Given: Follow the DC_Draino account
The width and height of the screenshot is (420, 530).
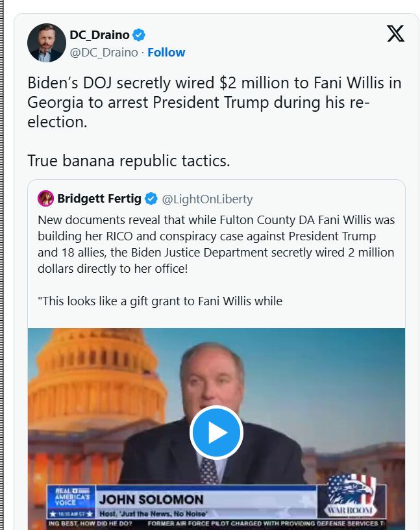Looking at the screenshot, I should pos(166,52).
